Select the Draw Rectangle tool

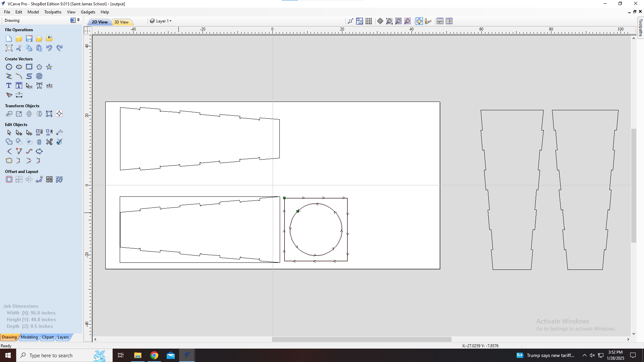click(x=29, y=66)
